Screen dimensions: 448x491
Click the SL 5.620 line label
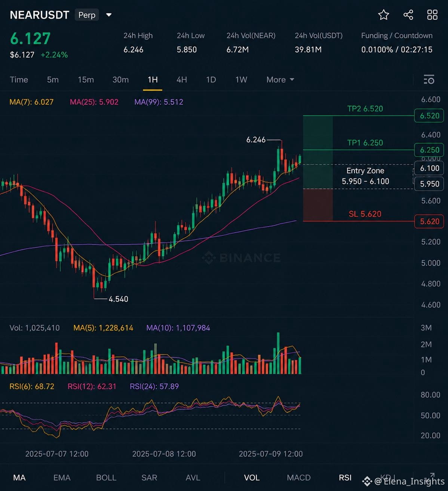[365, 214]
